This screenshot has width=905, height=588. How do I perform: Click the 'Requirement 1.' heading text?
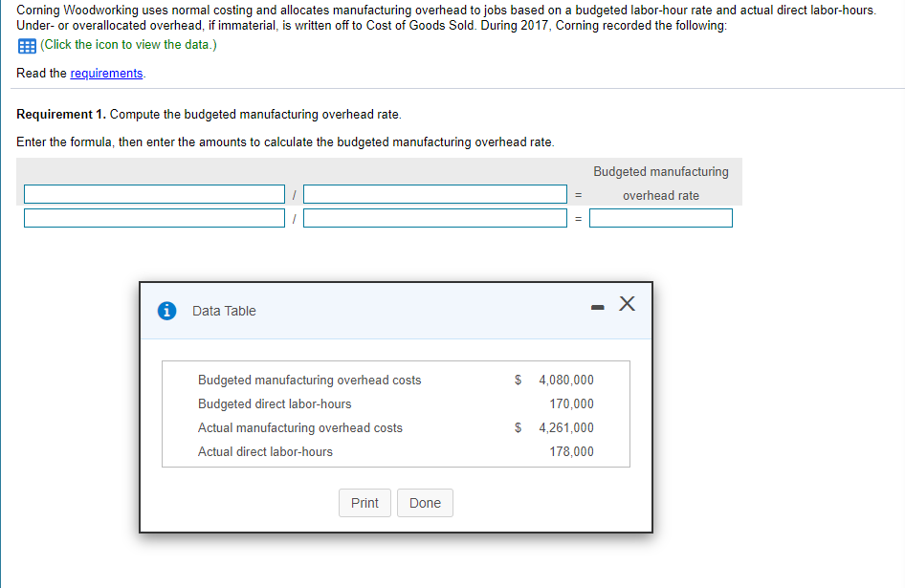[61, 114]
